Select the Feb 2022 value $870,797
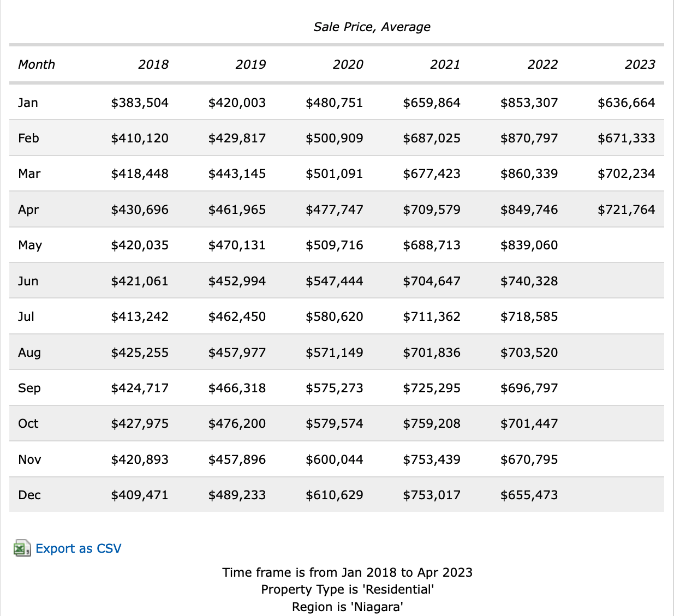The height and width of the screenshot is (616, 680). tap(529, 138)
